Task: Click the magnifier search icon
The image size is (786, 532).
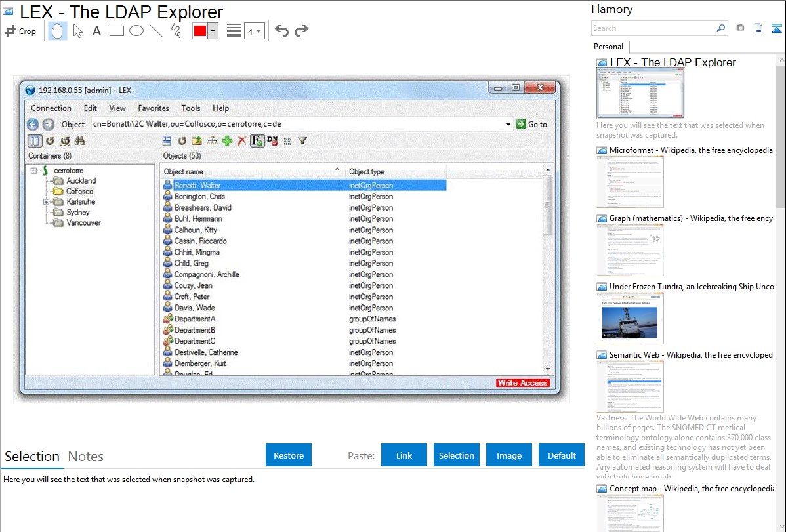Action: (x=720, y=28)
